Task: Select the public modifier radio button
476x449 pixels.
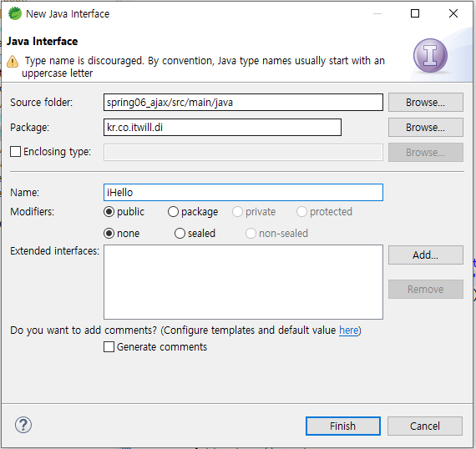Action: [109, 212]
